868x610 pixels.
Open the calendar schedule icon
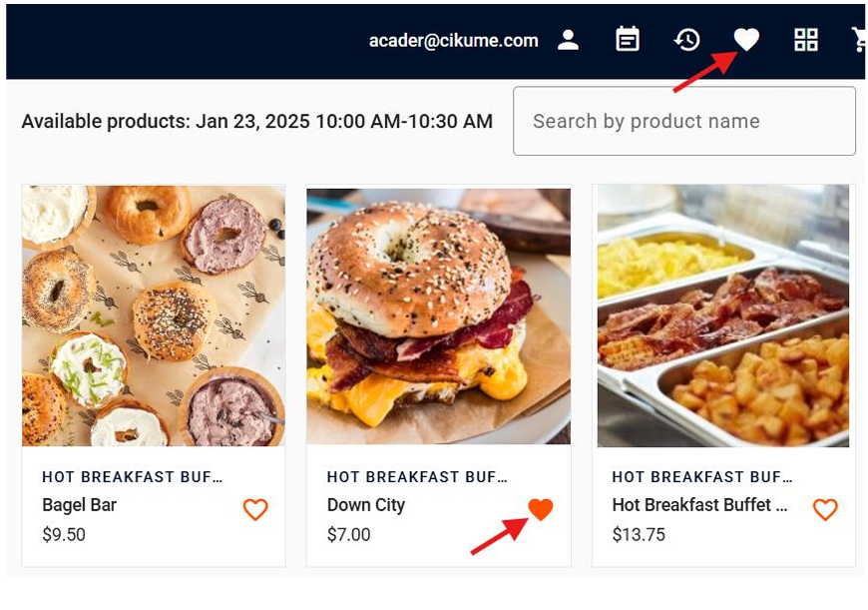(628, 40)
